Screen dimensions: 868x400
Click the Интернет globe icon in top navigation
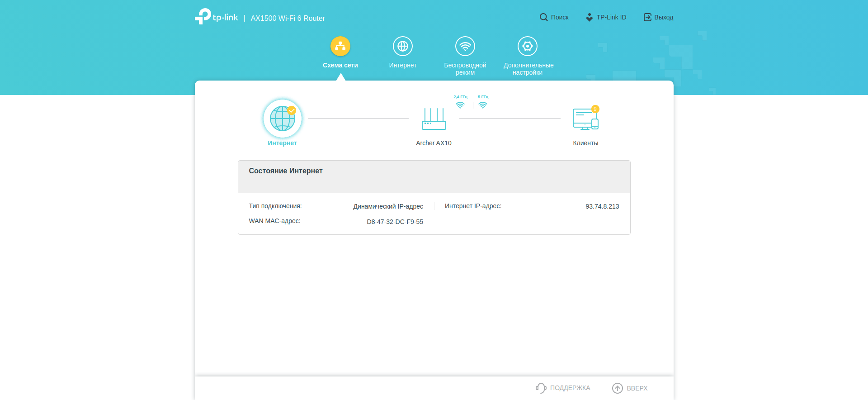[402, 46]
